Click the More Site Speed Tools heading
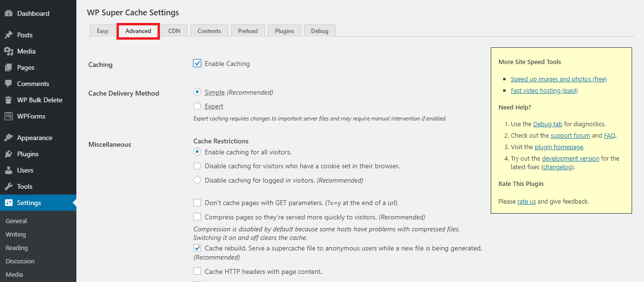 (530, 62)
